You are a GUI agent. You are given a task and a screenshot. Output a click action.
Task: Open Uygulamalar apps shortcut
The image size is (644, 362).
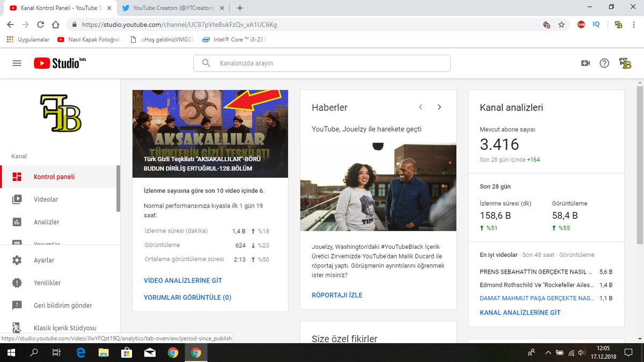(28, 40)
